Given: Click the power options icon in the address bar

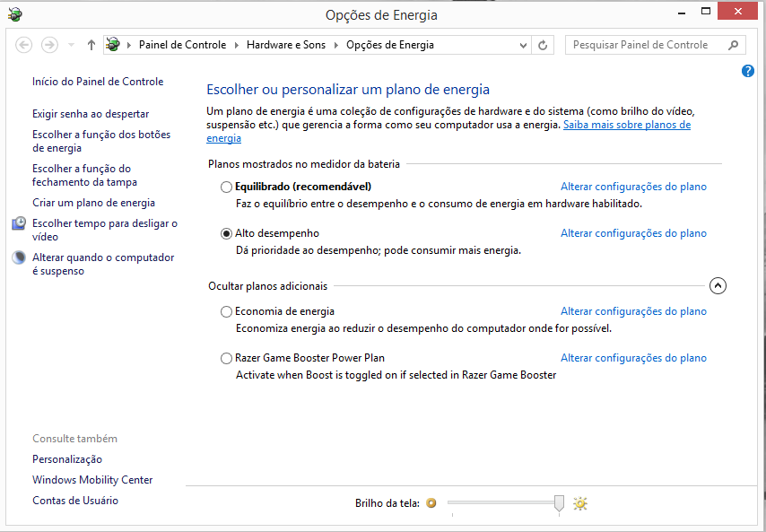Looking at the screenshot, I should click(x=113, y=45).
